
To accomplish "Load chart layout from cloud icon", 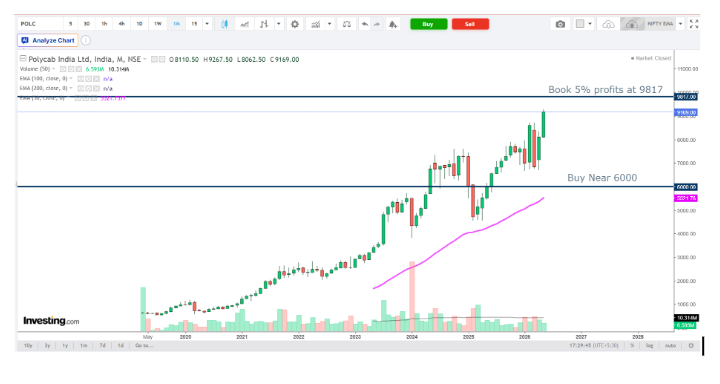I will point(608,24).
